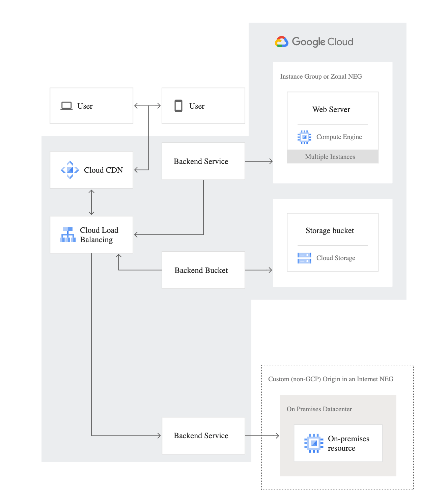Click the Cloud Load Balancing icon

[67, 234]
